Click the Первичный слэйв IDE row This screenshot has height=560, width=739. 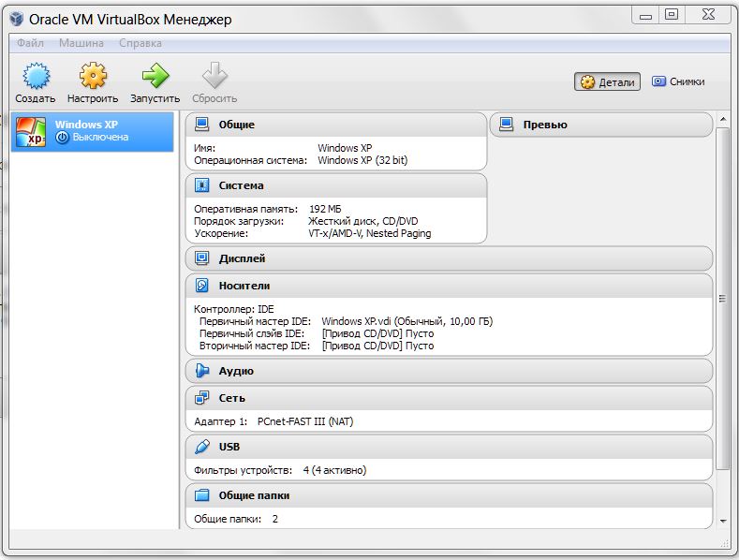(317, 333)
